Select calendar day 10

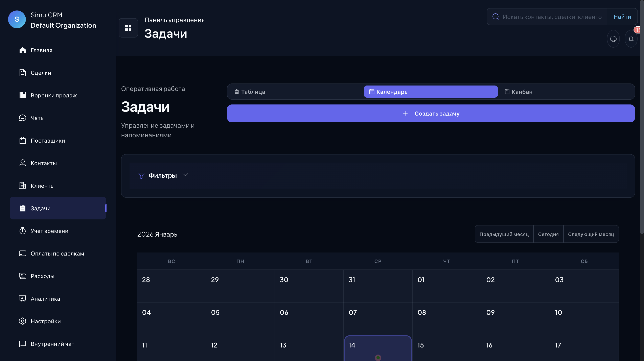pos(584,319)
